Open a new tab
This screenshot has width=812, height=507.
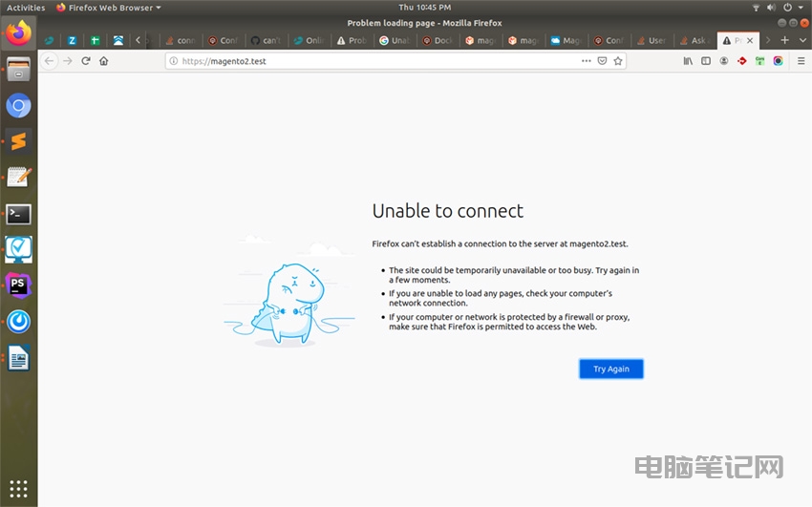coord(785,40)
